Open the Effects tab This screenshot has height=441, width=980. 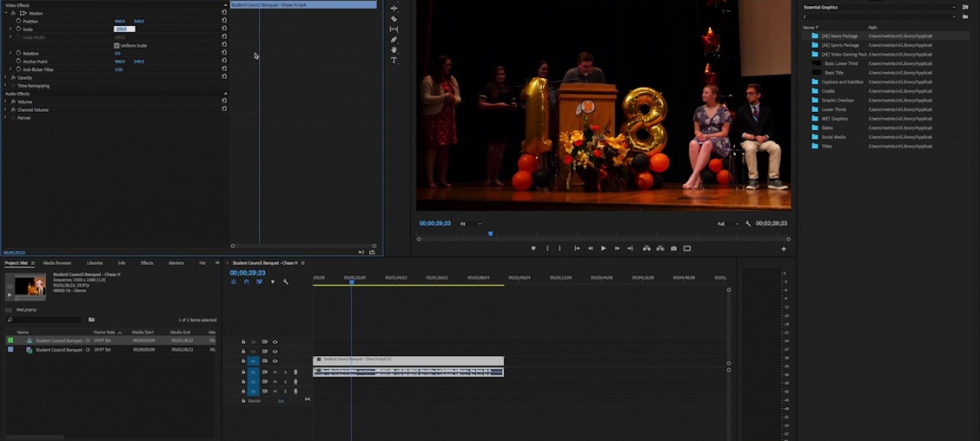pos(147,263)
